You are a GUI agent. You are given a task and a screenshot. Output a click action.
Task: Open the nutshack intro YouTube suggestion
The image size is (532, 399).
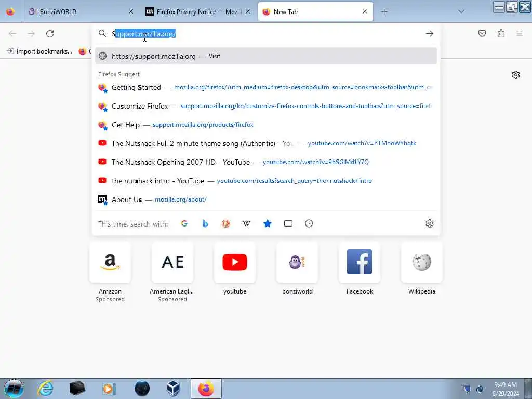(x=266, y=180)
